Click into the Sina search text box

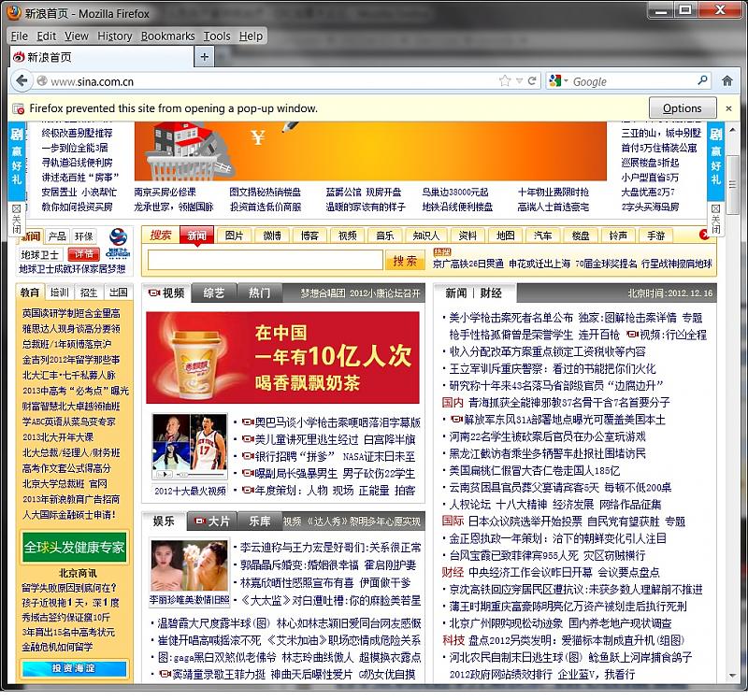pyautogui.click(x=266, y=261)
